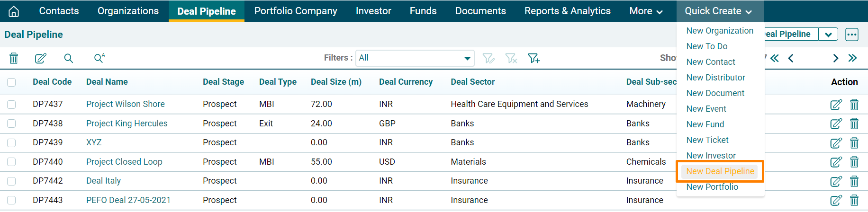Click the toolbar delete trash icon

14,58
